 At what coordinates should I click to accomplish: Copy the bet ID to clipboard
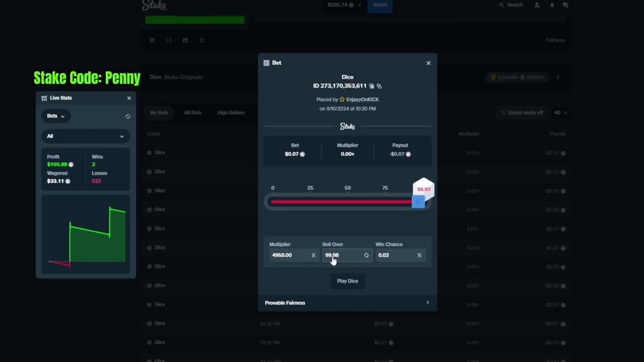coord(372,86)
